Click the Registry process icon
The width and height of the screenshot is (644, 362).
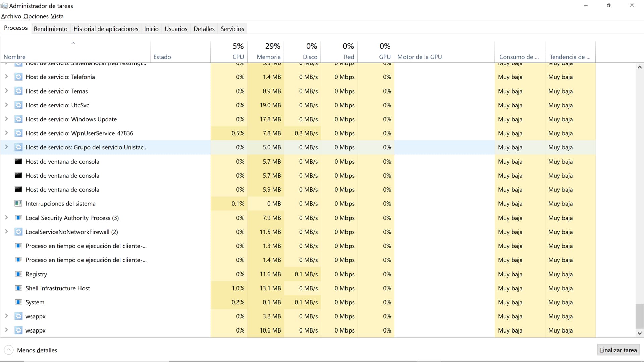[18, 274]
